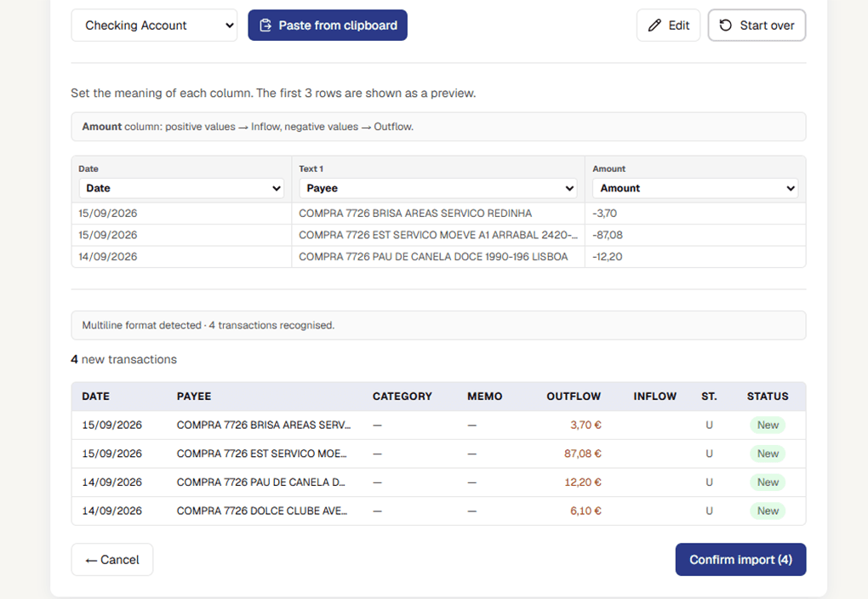
Task: Click the clipboard icon in Paste button
Action: (266, 26)
